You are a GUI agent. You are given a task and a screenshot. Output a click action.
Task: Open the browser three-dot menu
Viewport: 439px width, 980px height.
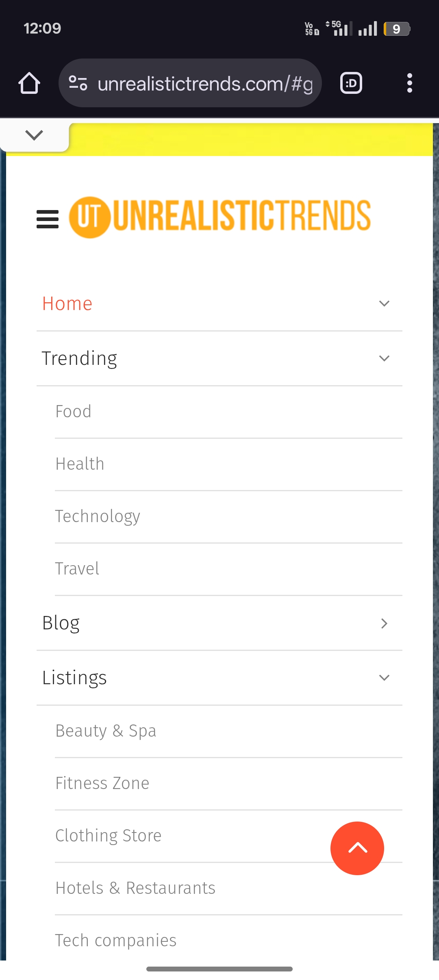409,83
